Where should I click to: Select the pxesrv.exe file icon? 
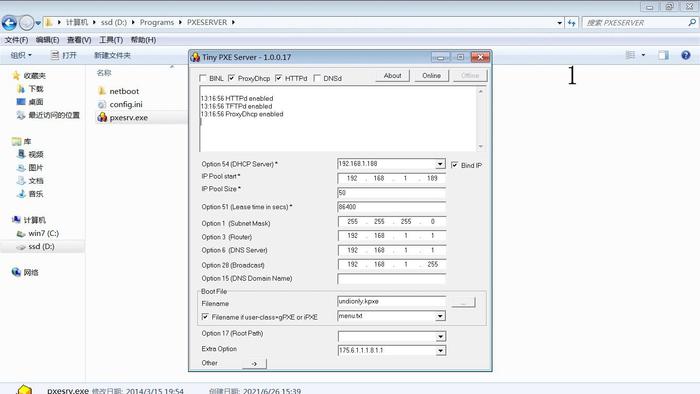point(102,117)
